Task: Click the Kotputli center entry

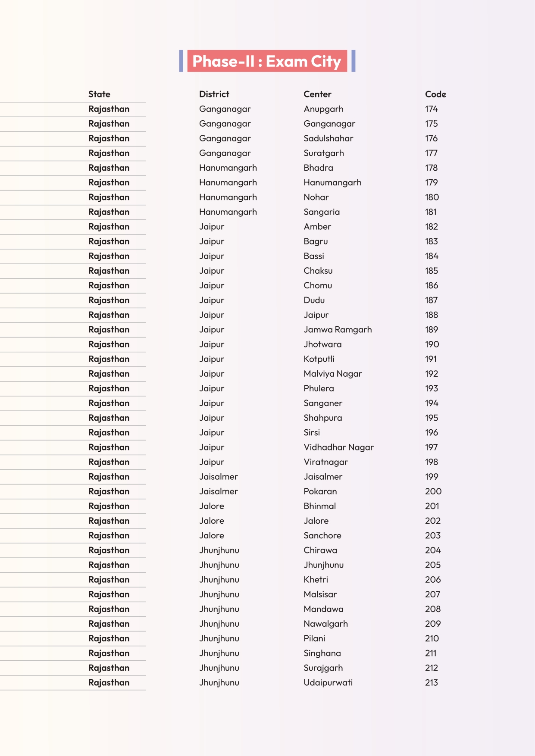Action: pyautogui.click(x=319, y=359)
